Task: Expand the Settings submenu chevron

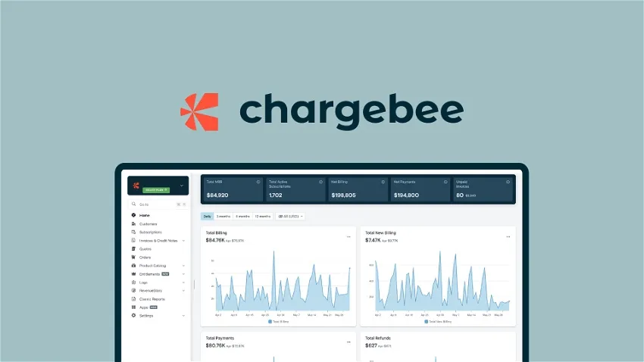Action: 183,316
